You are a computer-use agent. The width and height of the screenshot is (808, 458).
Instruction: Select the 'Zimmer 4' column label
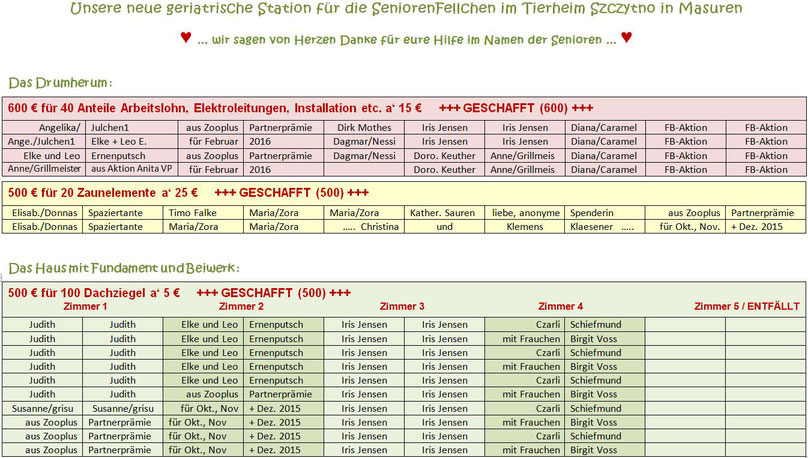561,307
